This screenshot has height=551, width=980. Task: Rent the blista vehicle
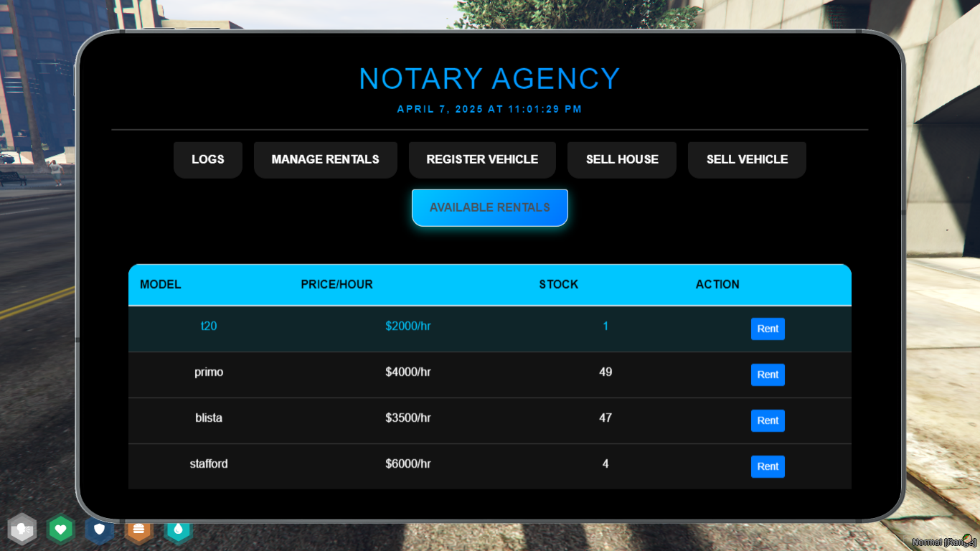click(x=768, y=420)
